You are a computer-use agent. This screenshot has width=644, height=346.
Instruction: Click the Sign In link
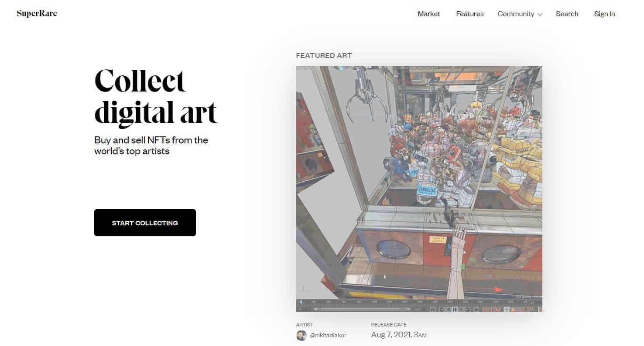[605, 14]
